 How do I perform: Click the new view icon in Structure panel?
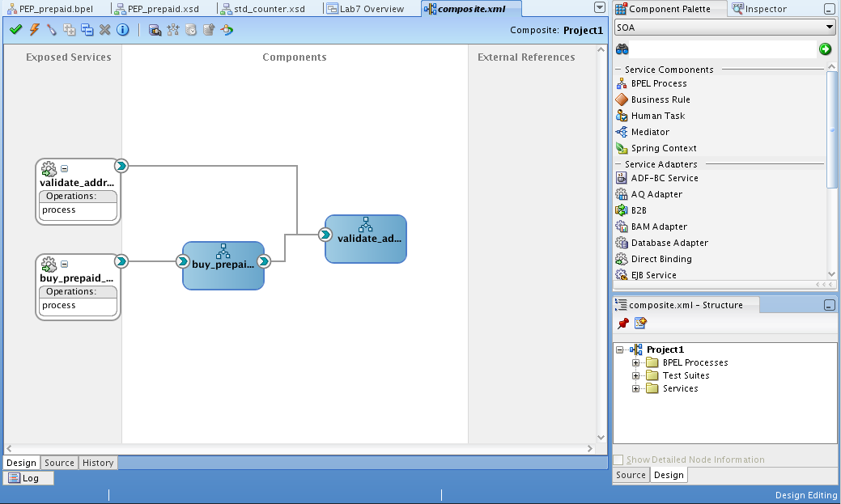click(x=640, y=324)
